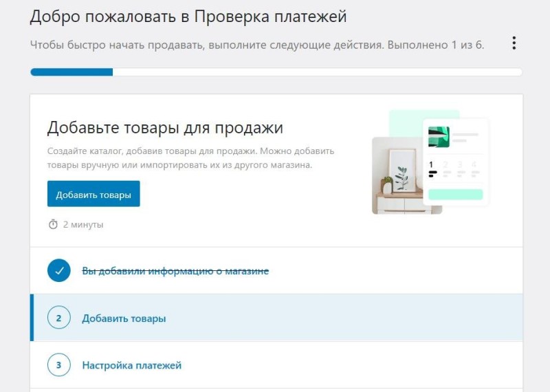
Task: Click the stopwatch icon beside '2 минуты'
Action: click(53, 224)
